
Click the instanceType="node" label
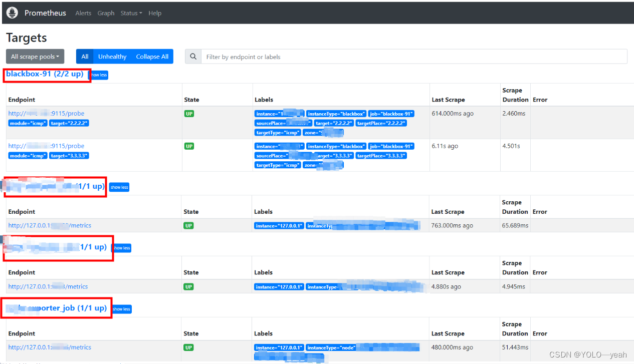coord(331,347)
